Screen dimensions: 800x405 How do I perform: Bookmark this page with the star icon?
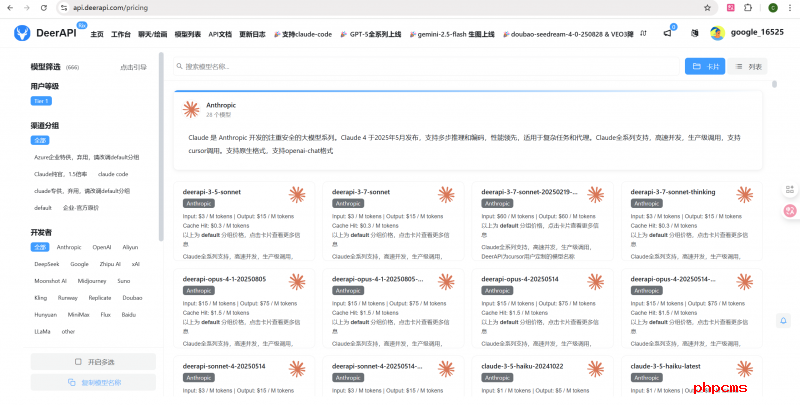tap(708, 7)
